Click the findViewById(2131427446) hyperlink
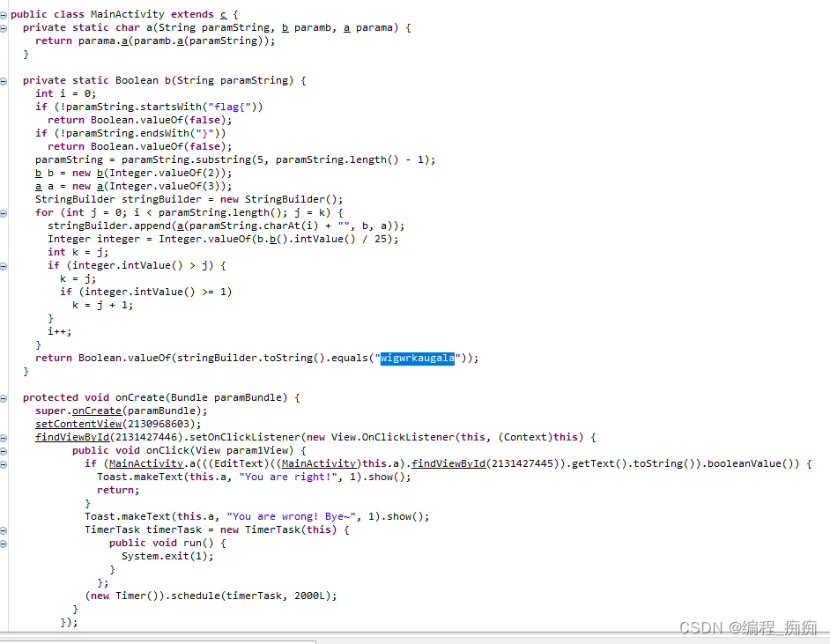The height and width of the screenshot is (644, 830). pyautogui.click(x=72, y=437)
